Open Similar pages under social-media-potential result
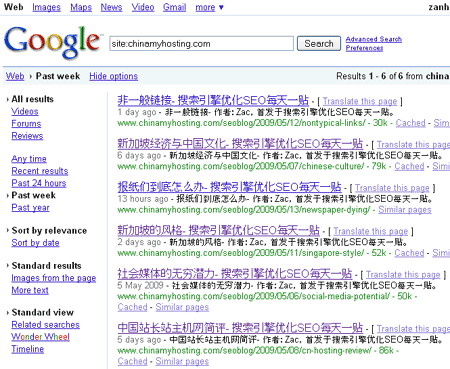The image size is (450, 369). 182,307
